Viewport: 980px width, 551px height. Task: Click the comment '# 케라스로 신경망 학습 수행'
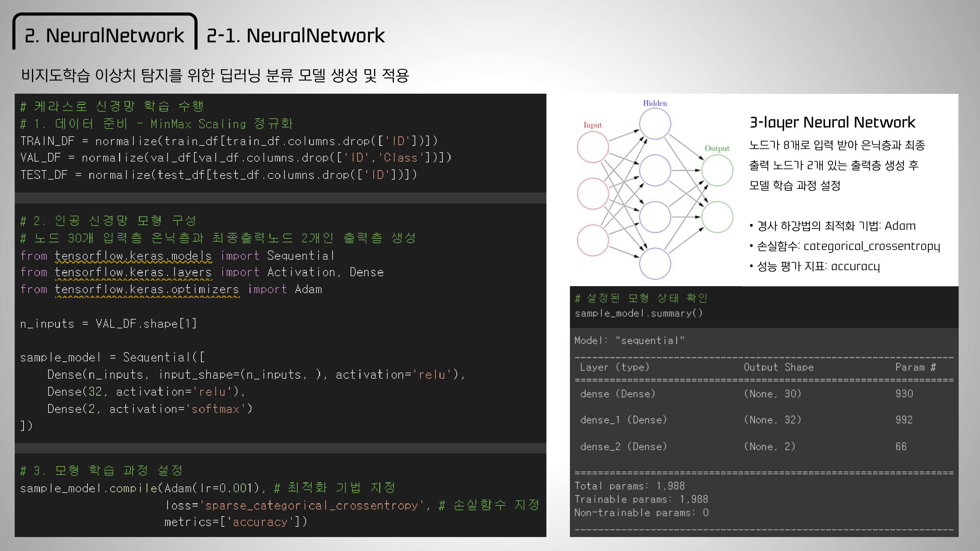[x=112, y=106]
